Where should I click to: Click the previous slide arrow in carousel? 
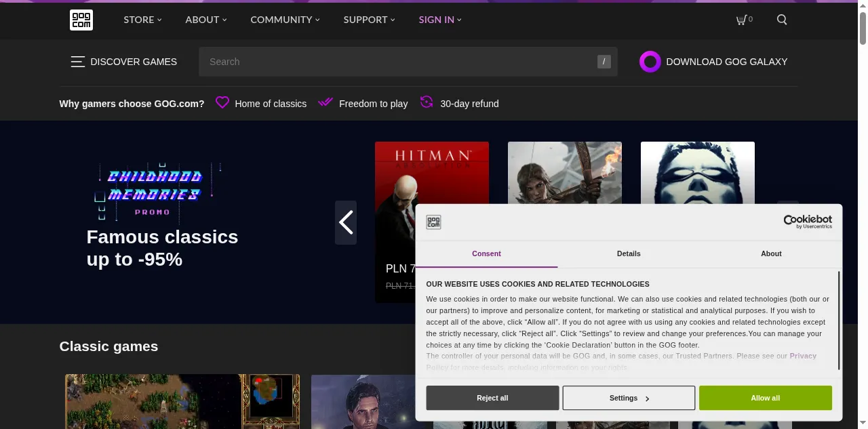tap(346, 222)
